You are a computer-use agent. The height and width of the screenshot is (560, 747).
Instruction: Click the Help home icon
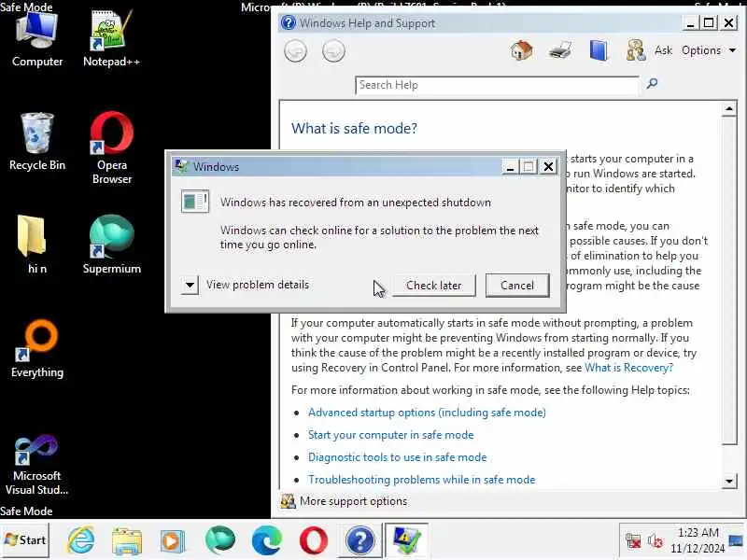521,50
